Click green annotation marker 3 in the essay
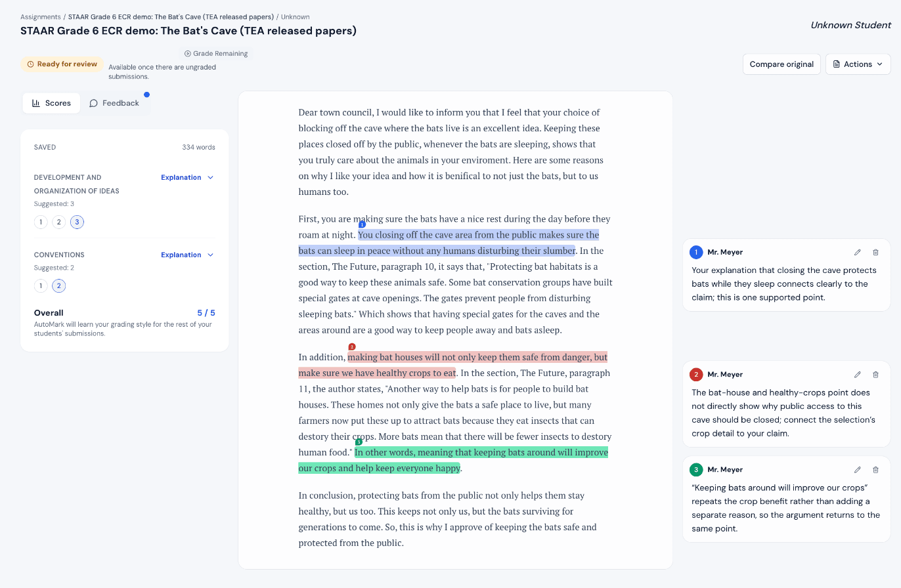Viewport: 901px width, 588px height. point(359,442)
